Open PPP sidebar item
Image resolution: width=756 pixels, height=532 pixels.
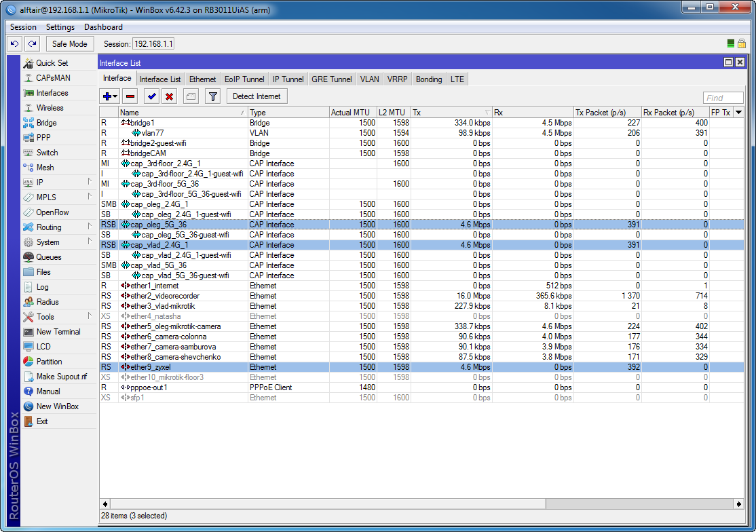(43, 137)
